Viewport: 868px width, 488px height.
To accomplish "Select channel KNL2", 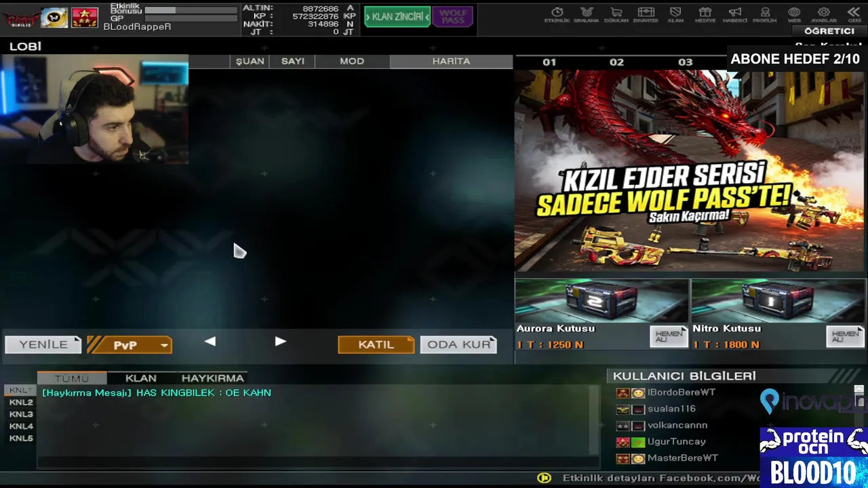I will [x=20, y=403].
